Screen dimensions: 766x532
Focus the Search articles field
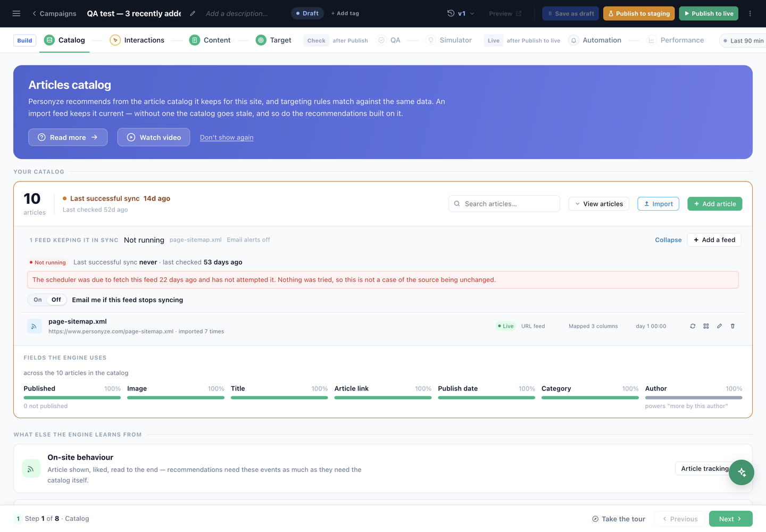pos(504,204)
